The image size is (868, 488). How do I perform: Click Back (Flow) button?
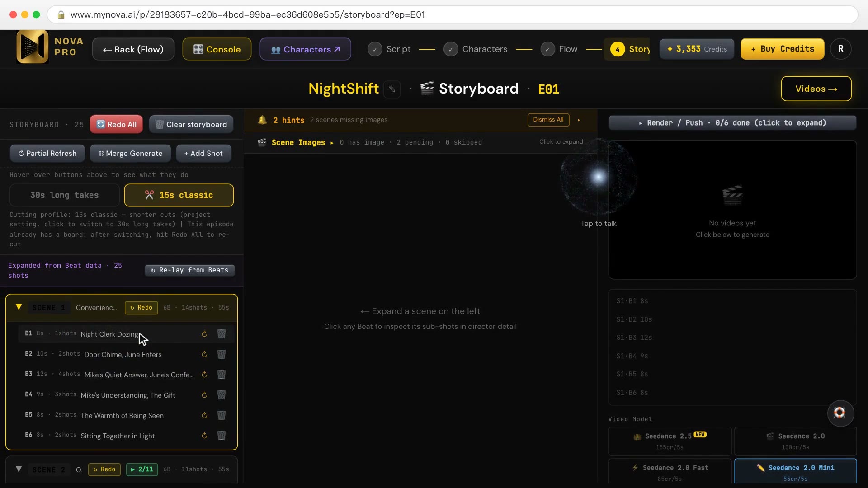(133, 49)
